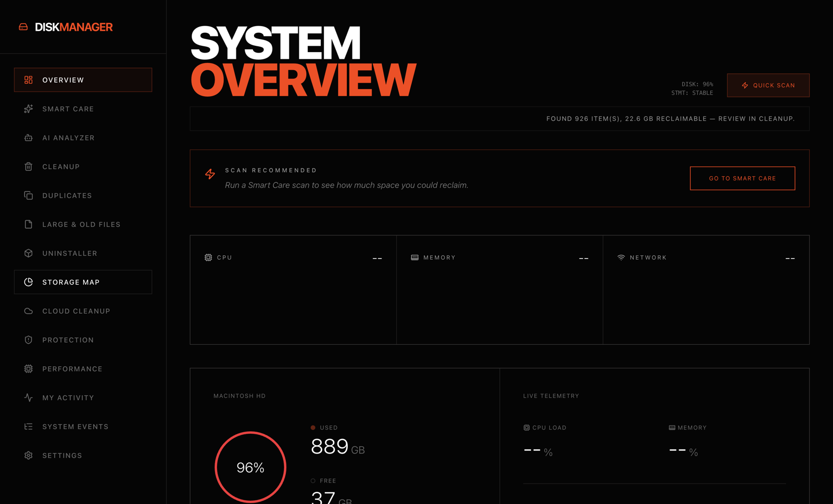Click the Large & Old Files document icon

point(29,224)
